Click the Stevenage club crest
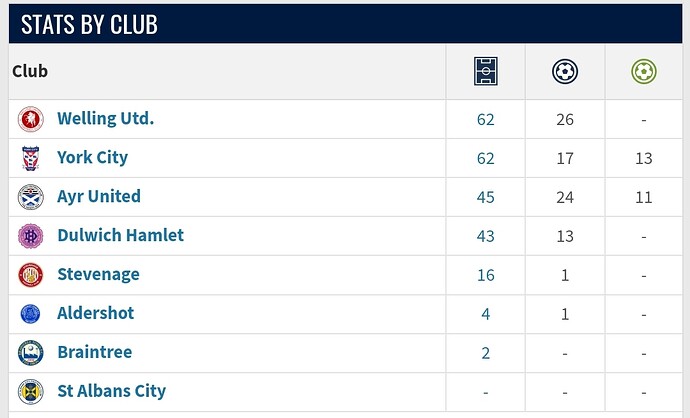Screen dimensions: 690x418 click(31, 275)
